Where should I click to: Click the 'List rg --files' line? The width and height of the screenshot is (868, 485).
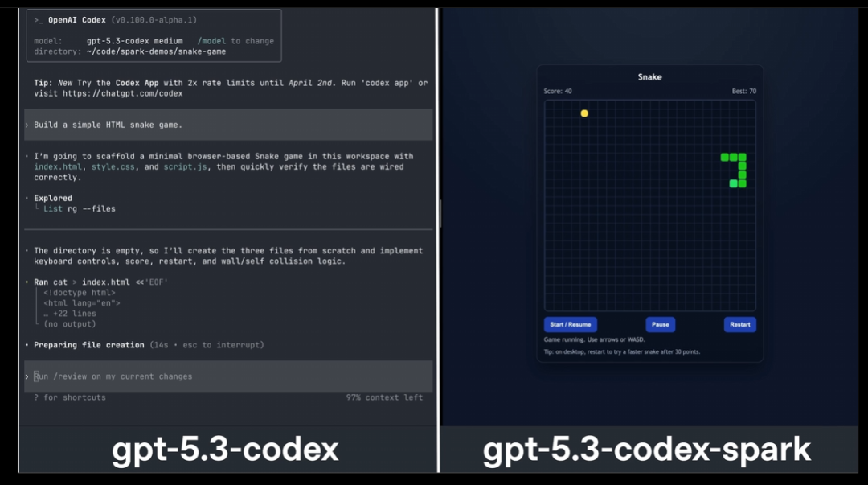pyautogui.click(x=80, y=209)
